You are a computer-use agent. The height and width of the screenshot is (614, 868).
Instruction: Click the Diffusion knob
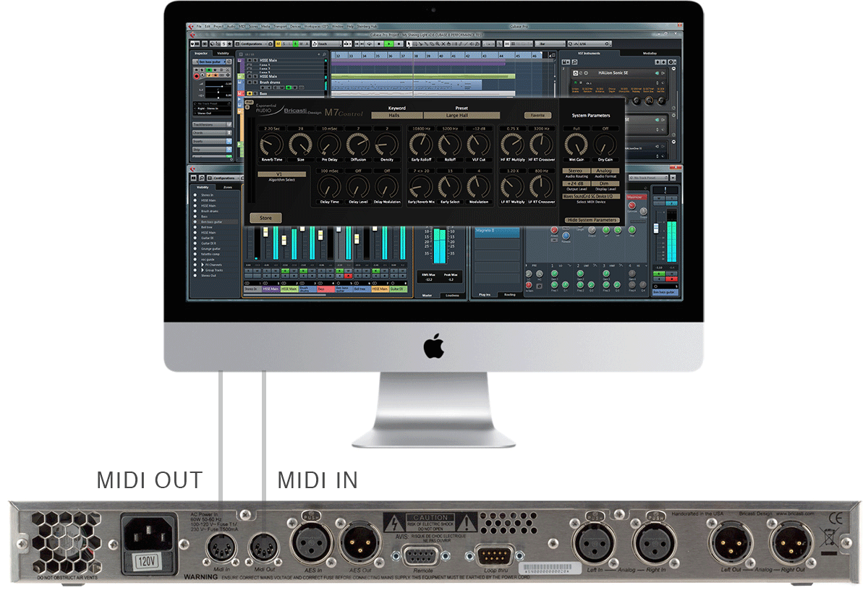[x=358, y=144]
